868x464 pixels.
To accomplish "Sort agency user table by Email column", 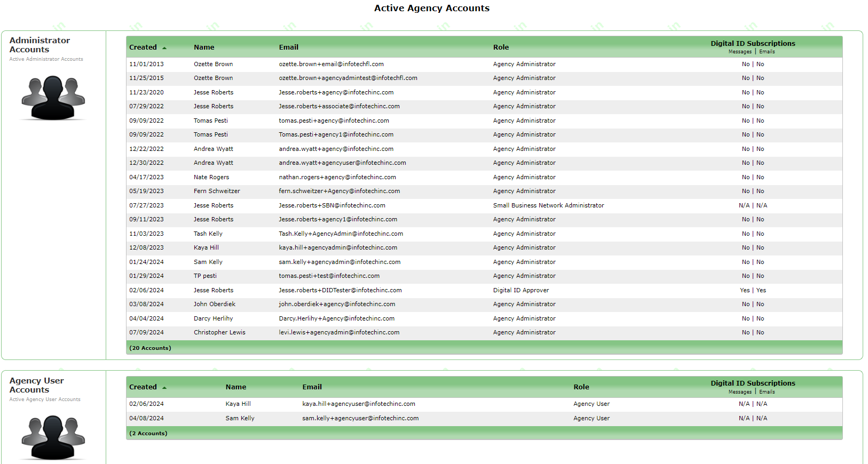I will tap(312, 387).
